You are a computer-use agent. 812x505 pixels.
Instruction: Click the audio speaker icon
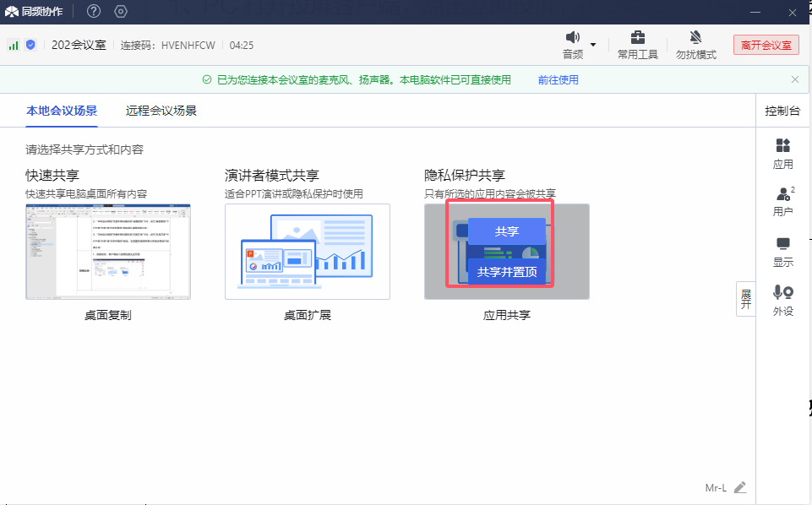(573, 38)
